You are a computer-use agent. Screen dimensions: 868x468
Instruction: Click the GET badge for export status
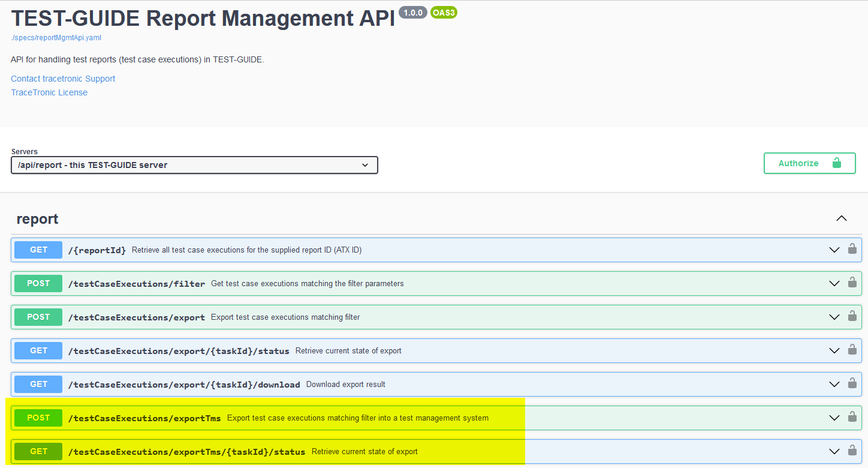[x=38, y=350]
